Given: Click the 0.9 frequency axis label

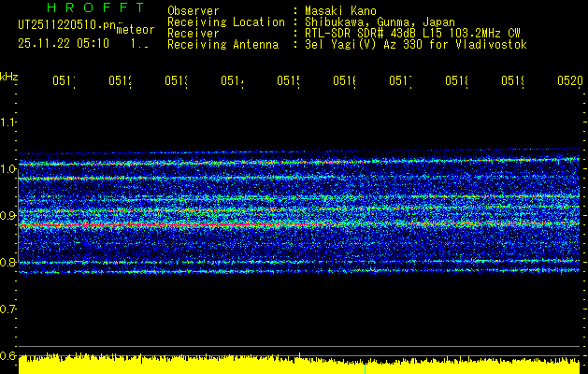Looking at the screenshot, I should pyautogui.click(x=7, y=216).
